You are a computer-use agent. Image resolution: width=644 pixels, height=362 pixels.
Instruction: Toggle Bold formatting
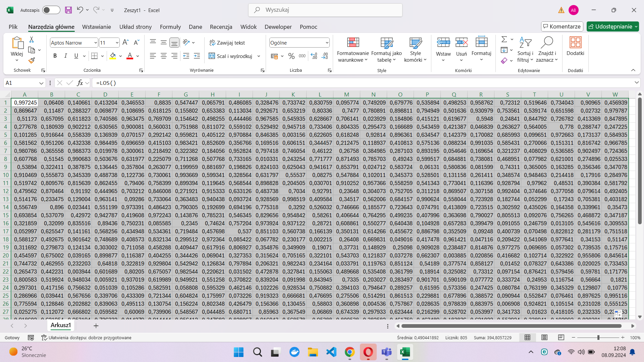click(x=55, y=56)
